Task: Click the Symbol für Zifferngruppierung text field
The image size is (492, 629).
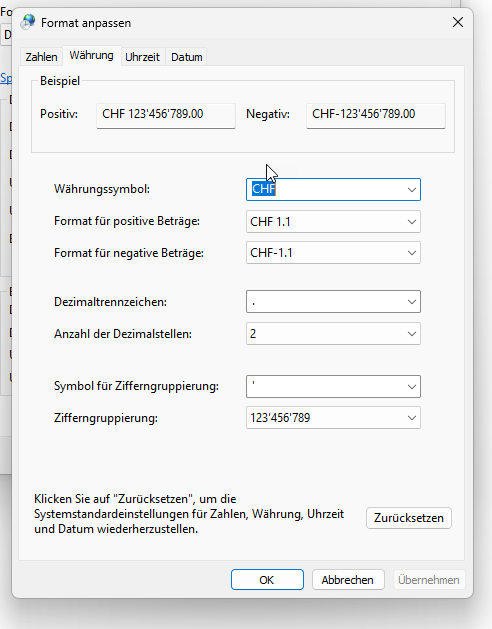Action: [x=325, y=386]
